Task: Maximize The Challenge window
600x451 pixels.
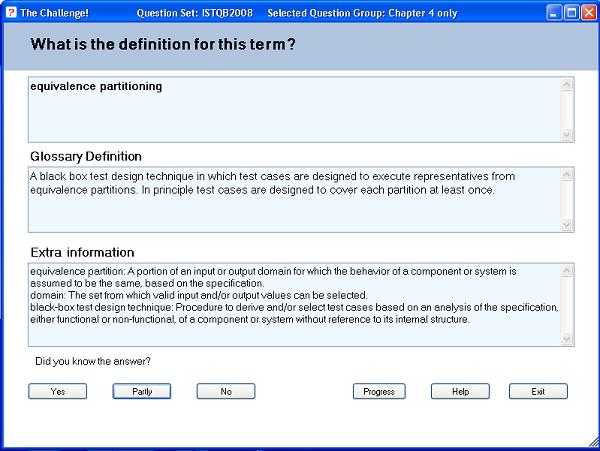Action: pyautogui.click(x=572, y=13)
